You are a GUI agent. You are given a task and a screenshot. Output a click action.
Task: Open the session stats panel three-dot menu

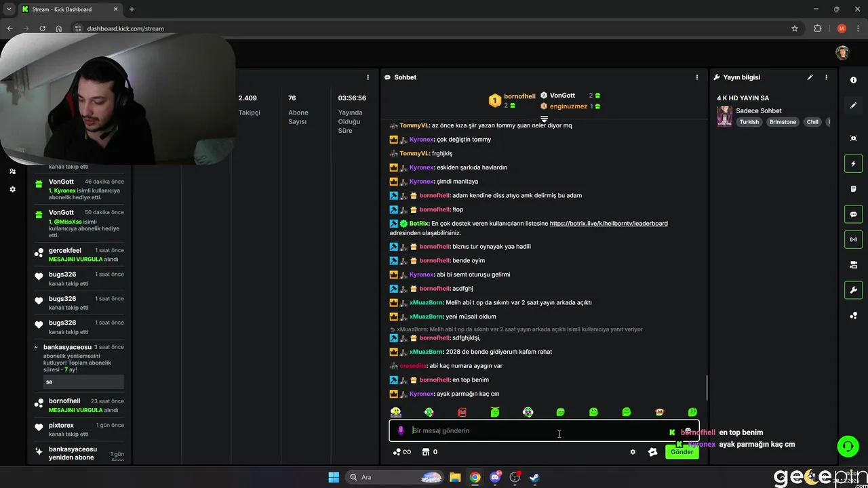(x=368, y=77)
